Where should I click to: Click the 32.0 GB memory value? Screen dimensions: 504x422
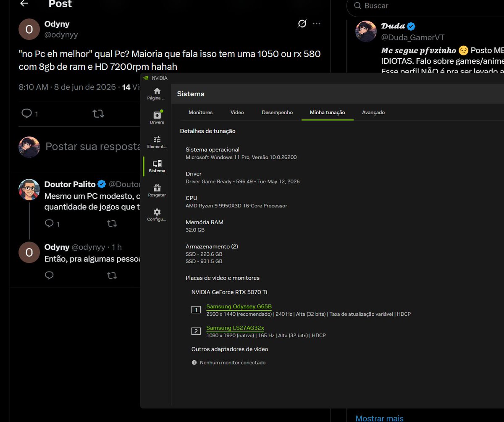tap(195, 230)
